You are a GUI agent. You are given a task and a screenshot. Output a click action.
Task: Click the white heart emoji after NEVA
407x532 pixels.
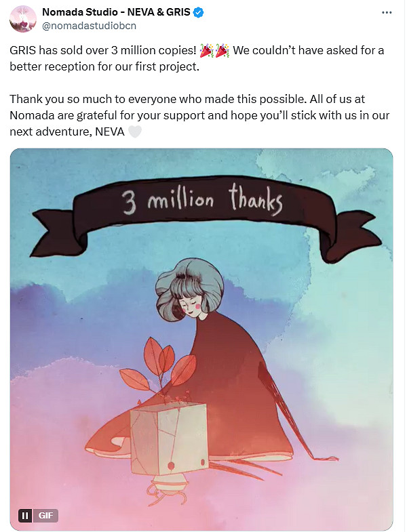click(x=135, y=131)
